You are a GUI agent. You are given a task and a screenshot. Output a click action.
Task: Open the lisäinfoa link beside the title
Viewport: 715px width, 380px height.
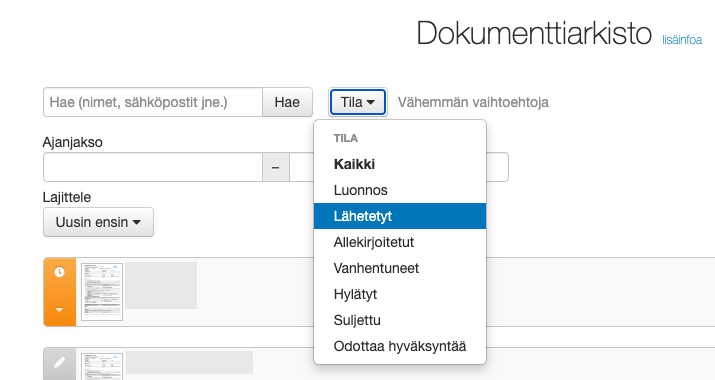(682, 40)
